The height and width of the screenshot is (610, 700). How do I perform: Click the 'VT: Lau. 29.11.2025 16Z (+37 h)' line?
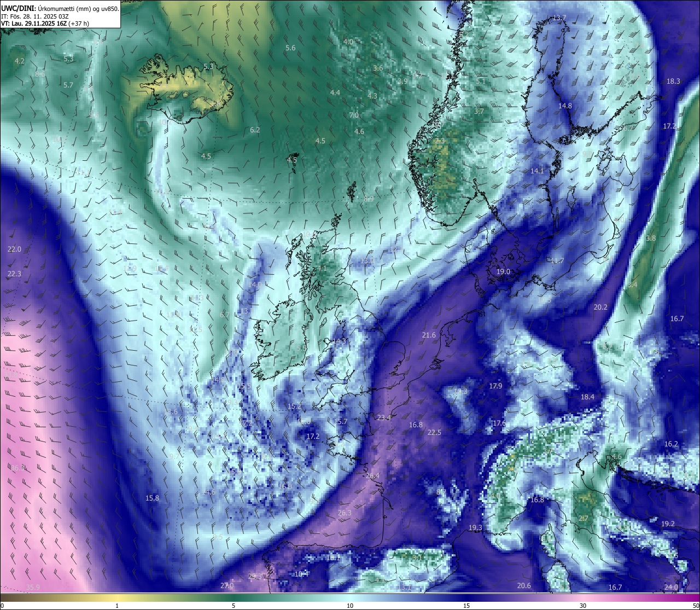(45, 24)
